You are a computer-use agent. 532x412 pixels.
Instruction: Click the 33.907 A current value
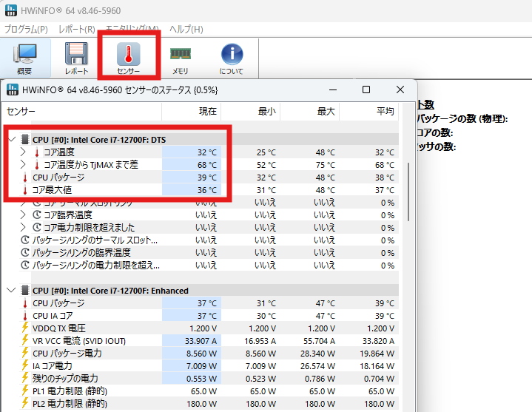tap(201, 341)
